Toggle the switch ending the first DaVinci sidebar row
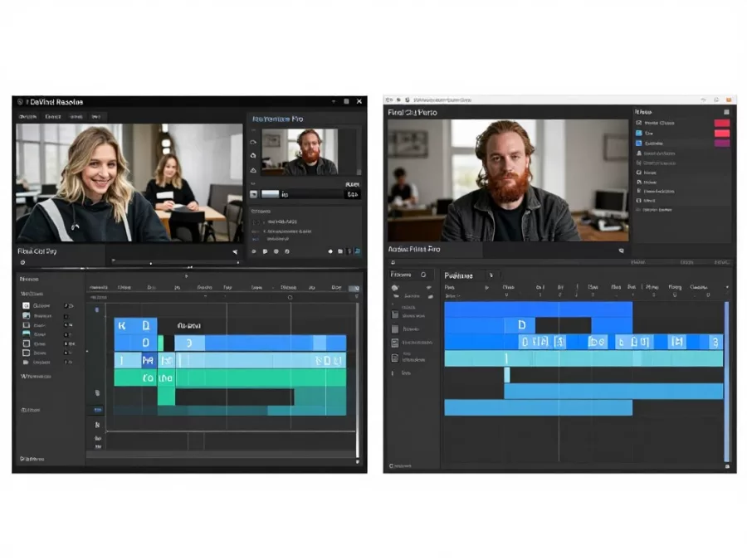 pos(69,305)
